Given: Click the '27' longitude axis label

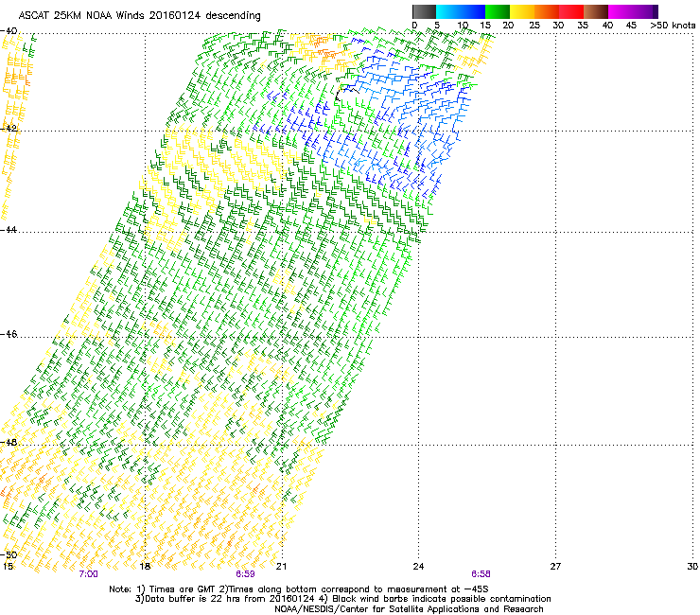Looking at the screenshot, I should pos(555,567).
